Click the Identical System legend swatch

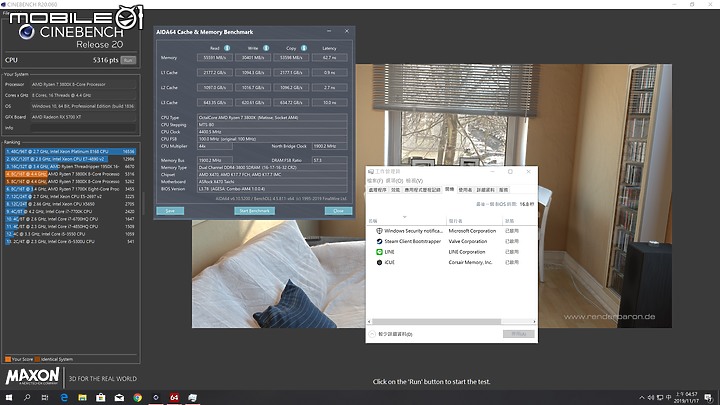[37, 359]
